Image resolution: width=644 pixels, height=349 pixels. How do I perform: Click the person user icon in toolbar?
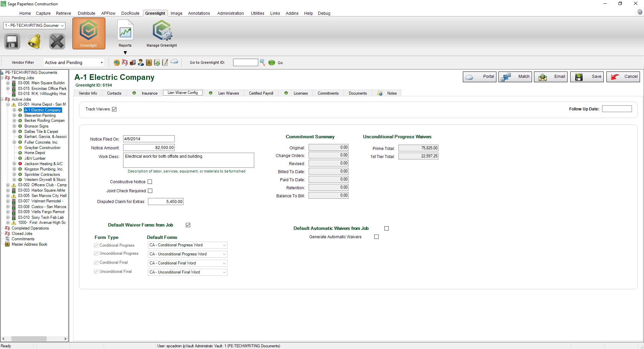pos(141,62)
